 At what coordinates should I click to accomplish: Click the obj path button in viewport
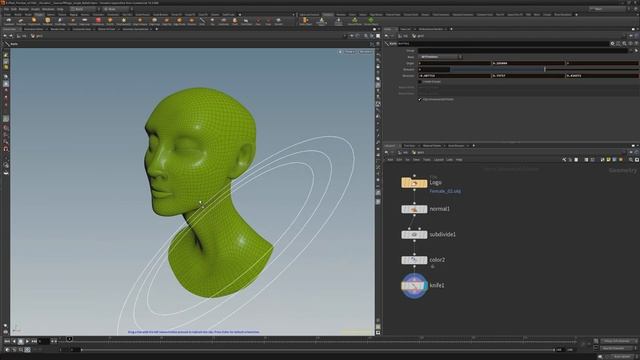(x=22, y=36)
